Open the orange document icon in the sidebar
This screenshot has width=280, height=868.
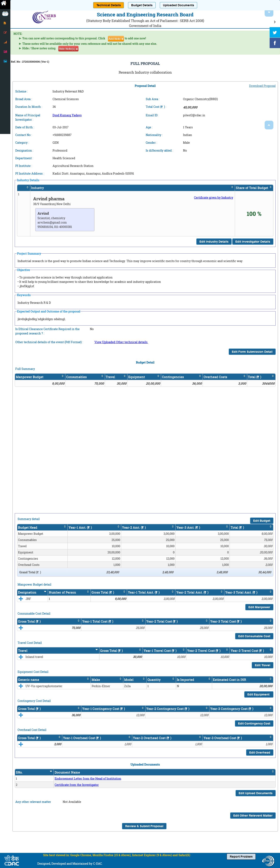point(5,23)
